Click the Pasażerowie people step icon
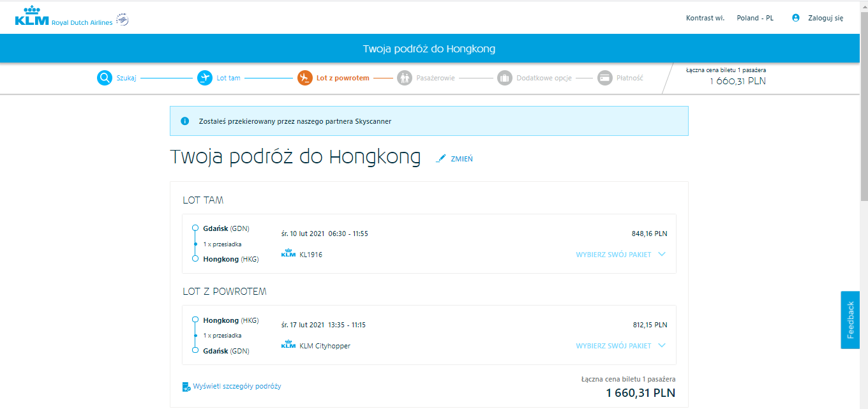This screenshot has width=868, height=409. [405, 78]
